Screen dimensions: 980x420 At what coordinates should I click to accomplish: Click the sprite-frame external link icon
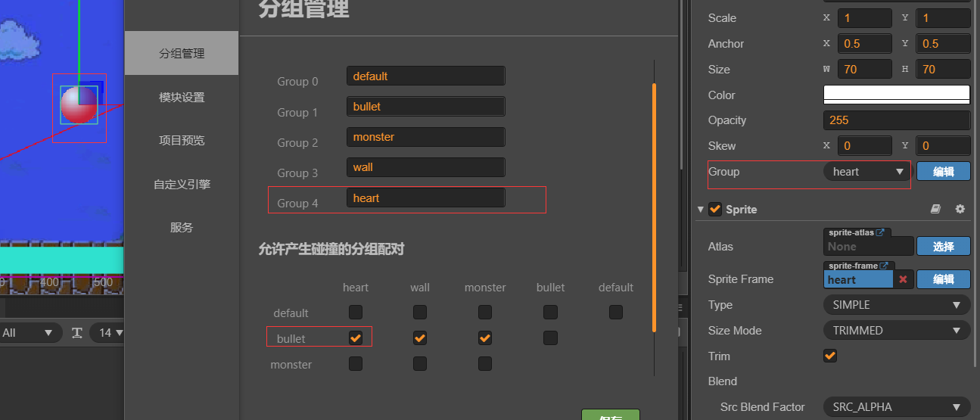tap(884, 266)
